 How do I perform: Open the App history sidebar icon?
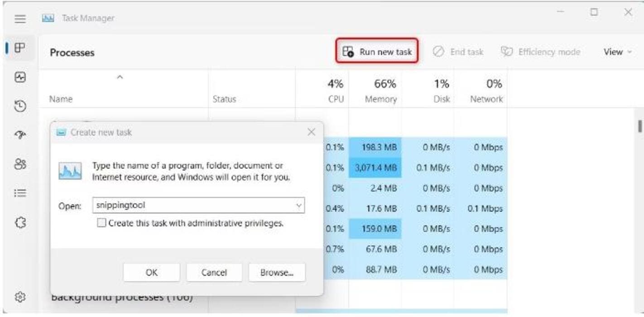click(20, 106)
